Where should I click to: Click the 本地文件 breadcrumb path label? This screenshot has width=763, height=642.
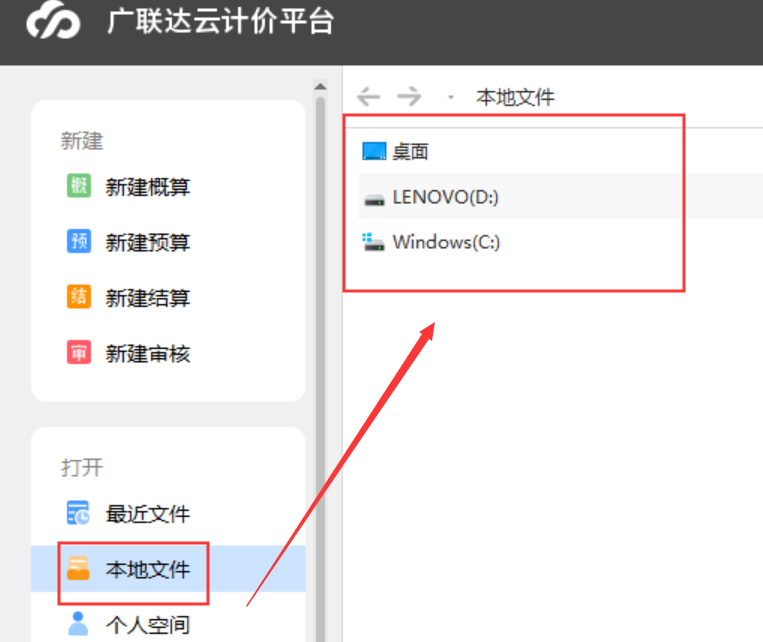click(x=515, y=97)
